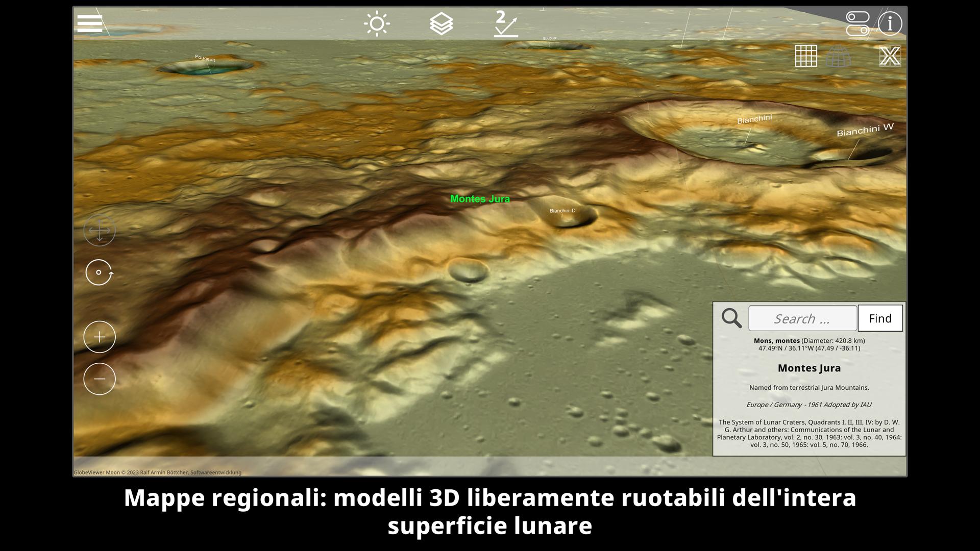Zoom in with the plus button
This screenshot has height=551, width=980.
click(100, 337)
